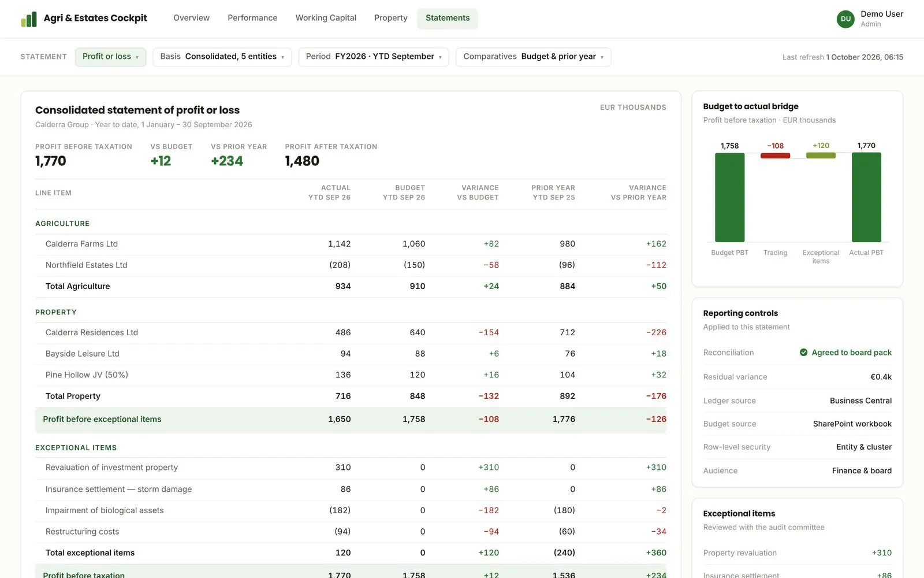Image resolution: width=924 pixels, height=578 pixels.
Task: Click the Pine Hollow JV (50%) row
Action: (x=351, y=375)
